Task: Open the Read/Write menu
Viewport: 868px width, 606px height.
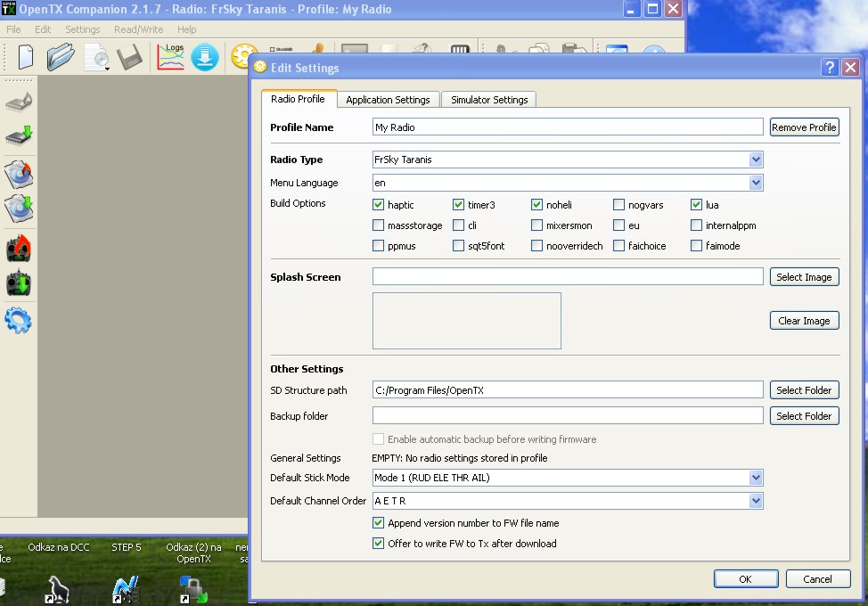Action: (x=138, y=29)
